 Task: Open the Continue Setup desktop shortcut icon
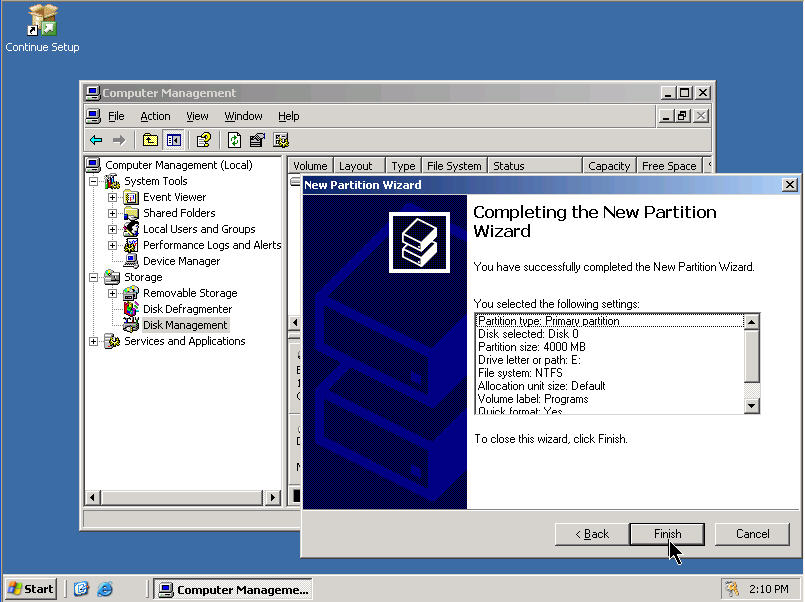pyautogui.click(x=42, y=21)
